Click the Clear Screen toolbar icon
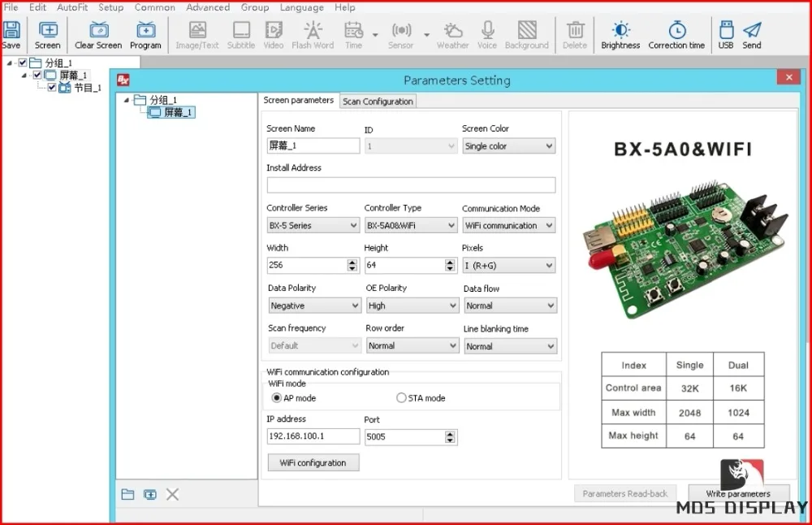 [98, 35]
